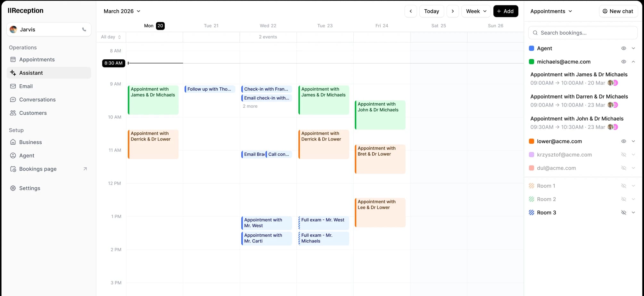Open the Email section
This screenshot has width=644, height=296.
tap(26, 86)
